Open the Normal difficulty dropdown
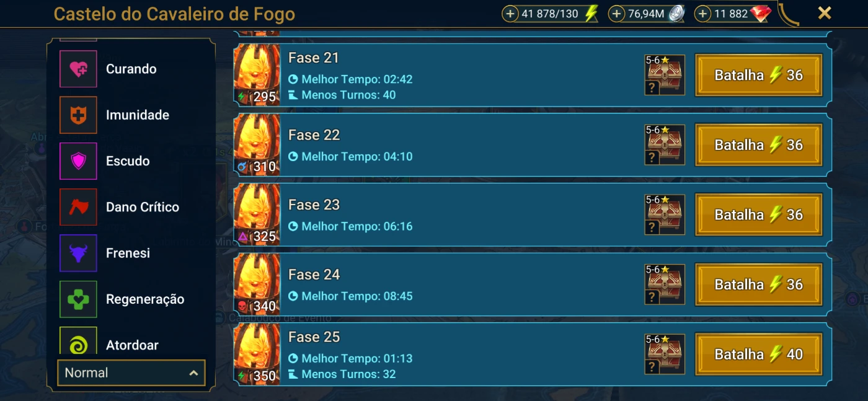 coord(131,372)
